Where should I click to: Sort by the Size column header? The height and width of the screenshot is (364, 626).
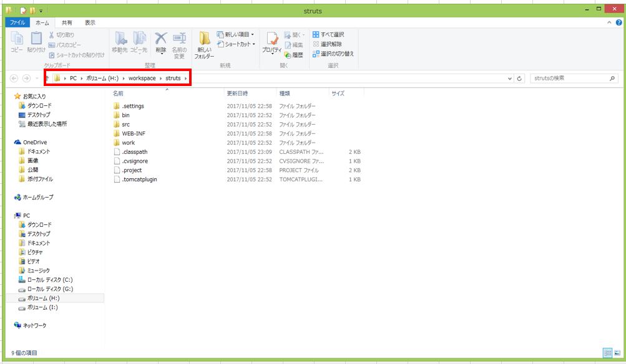338,93
